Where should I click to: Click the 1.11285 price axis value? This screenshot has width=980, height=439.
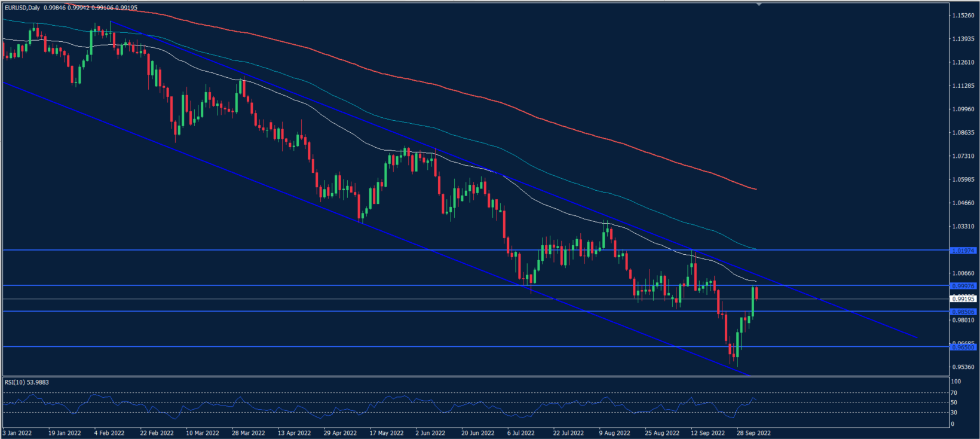[963, 86]
